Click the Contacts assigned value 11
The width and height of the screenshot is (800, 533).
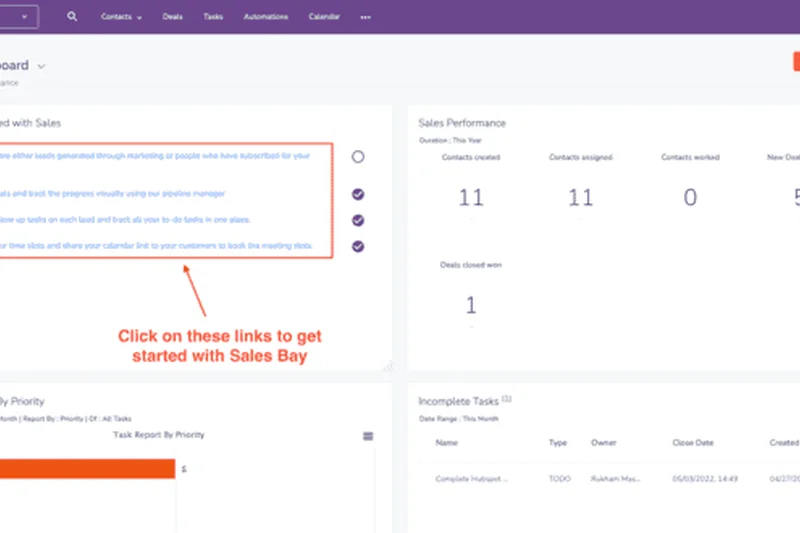click(581, 197)
